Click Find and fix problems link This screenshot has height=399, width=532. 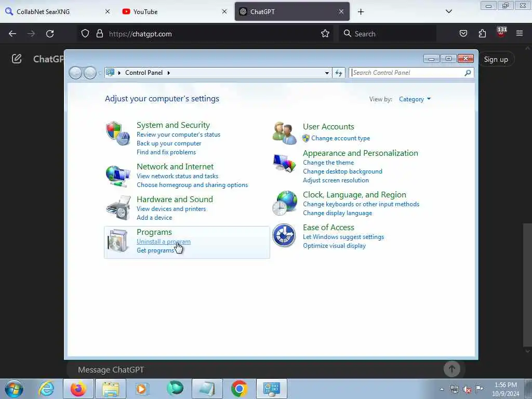pyautogui.click(x=166, y=152)
